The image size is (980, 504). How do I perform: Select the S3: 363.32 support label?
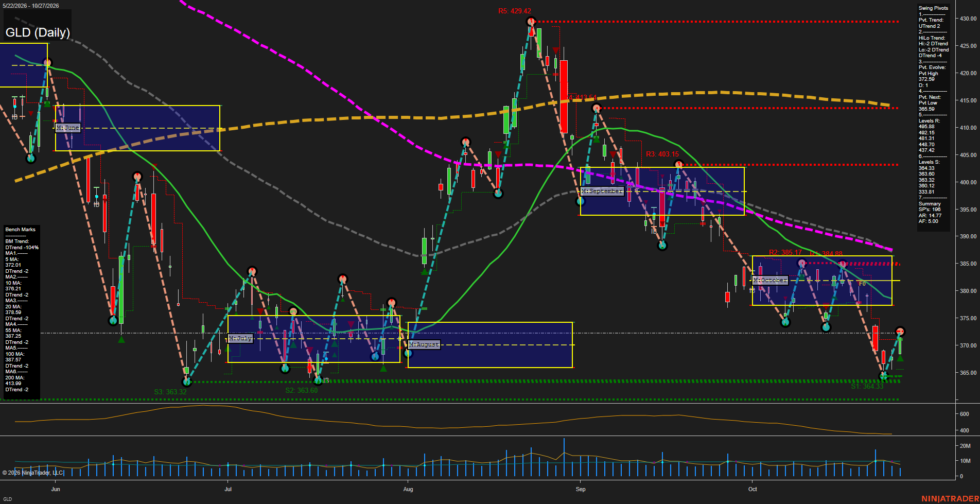click(x=170, y=392)
